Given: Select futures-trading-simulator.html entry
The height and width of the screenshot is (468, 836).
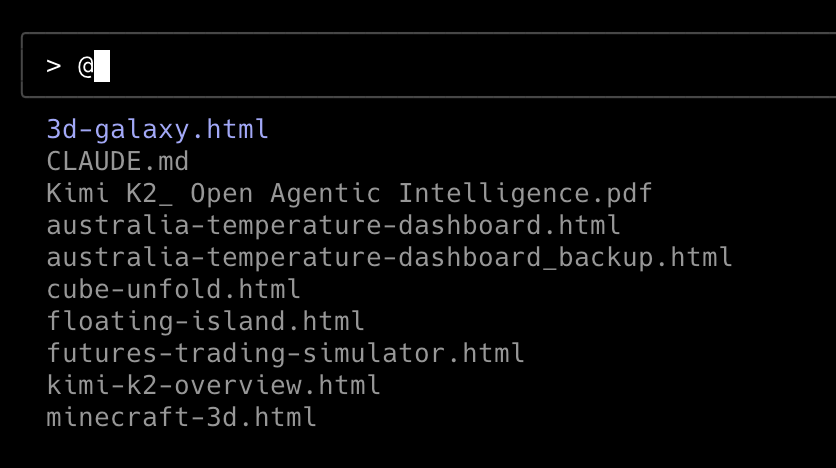Looking at the screenshot, I should 285,353.
